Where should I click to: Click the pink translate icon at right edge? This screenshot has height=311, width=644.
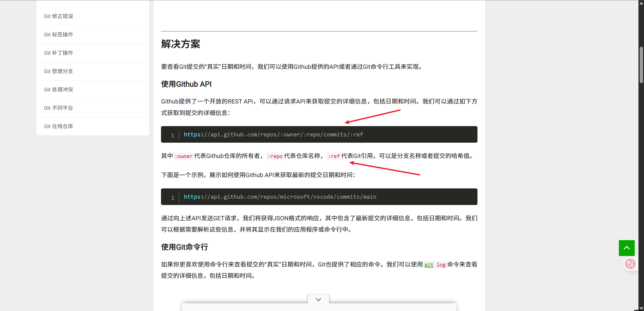pos(630,264)
